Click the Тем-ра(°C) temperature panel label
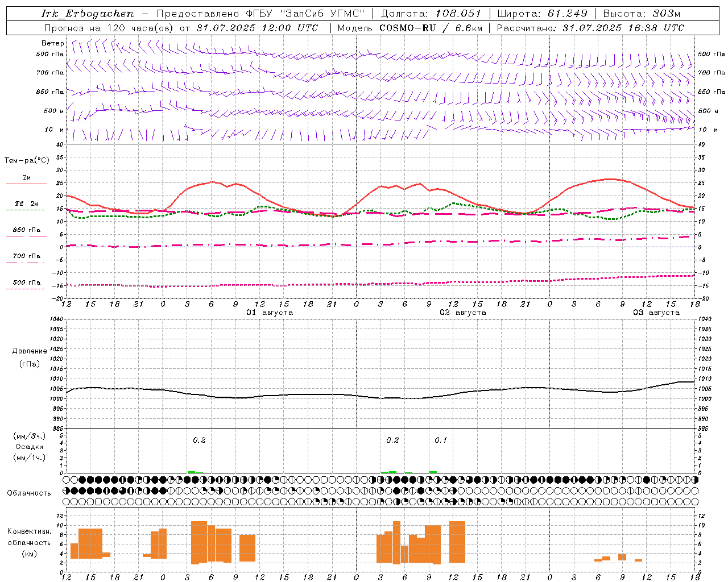Screen dimensions: 728x582 click(27, 161)
